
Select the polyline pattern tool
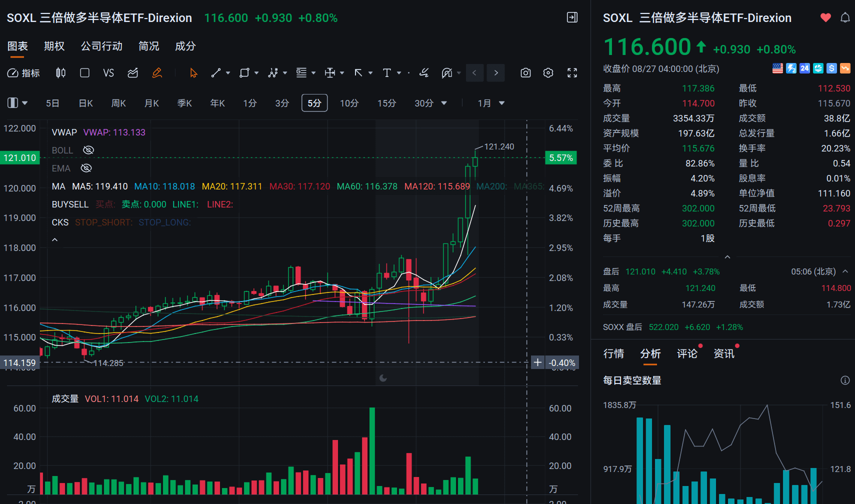(x=273, y=73)
